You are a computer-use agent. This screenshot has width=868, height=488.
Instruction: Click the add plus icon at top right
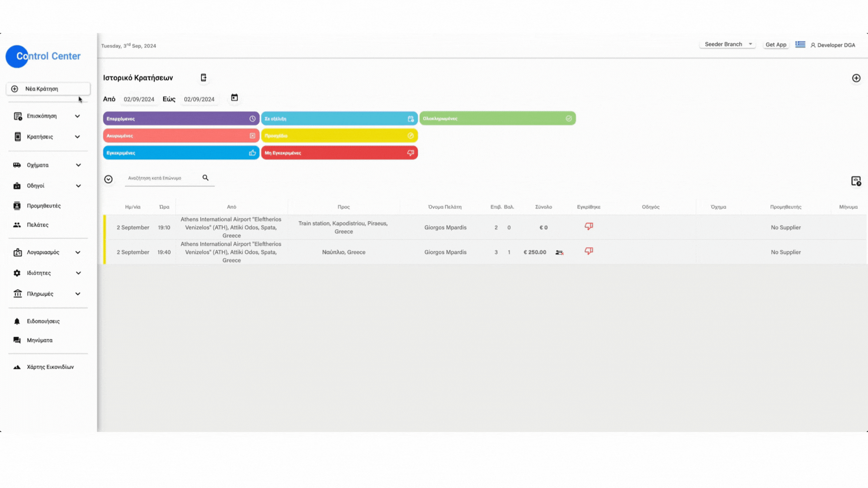coord(856,78)
